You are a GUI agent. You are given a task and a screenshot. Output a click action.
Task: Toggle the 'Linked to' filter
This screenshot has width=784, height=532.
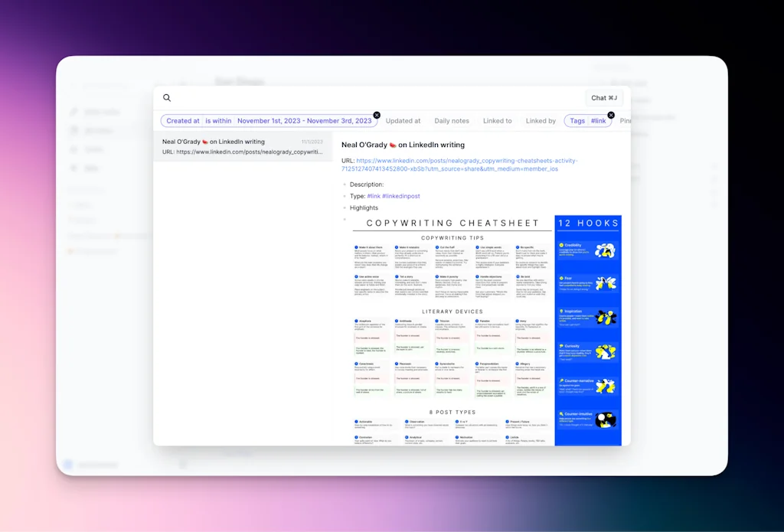point(497,121)
